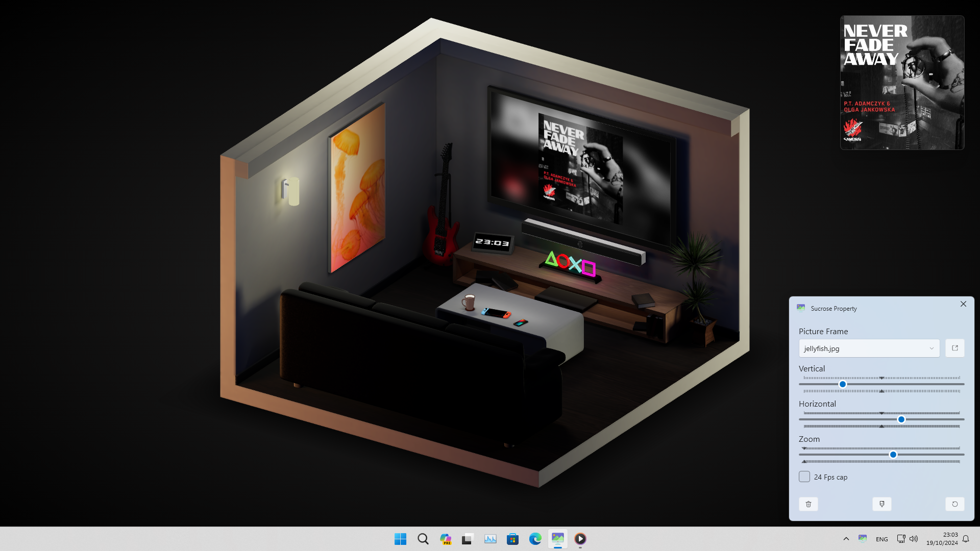Open the performance monitor taskbar app
Screen dimensions: 980x551
coord(490,539)
